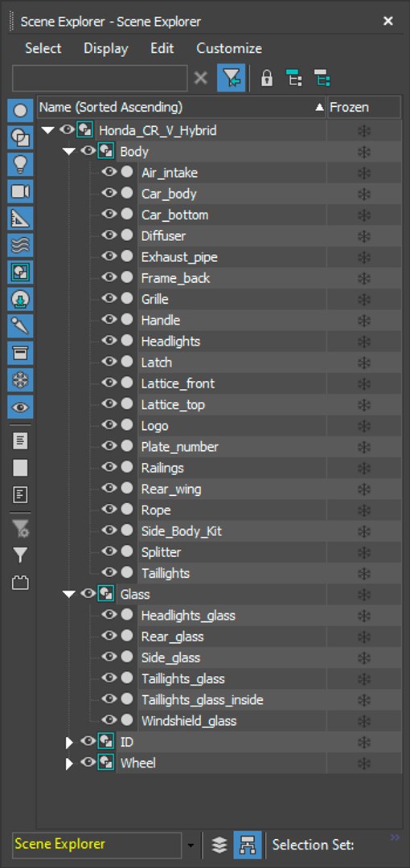Toggle Display Lights bulb icon

(x=21, y=165)
